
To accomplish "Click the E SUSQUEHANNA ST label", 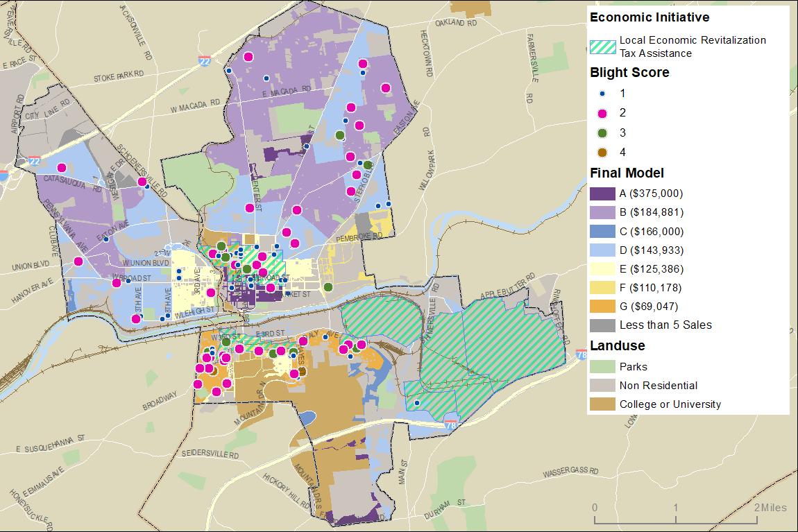I will click(x=51, y=444).
